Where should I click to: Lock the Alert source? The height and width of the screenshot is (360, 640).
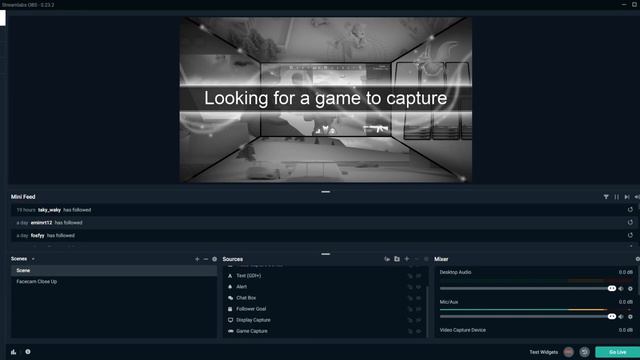[410, 287]
